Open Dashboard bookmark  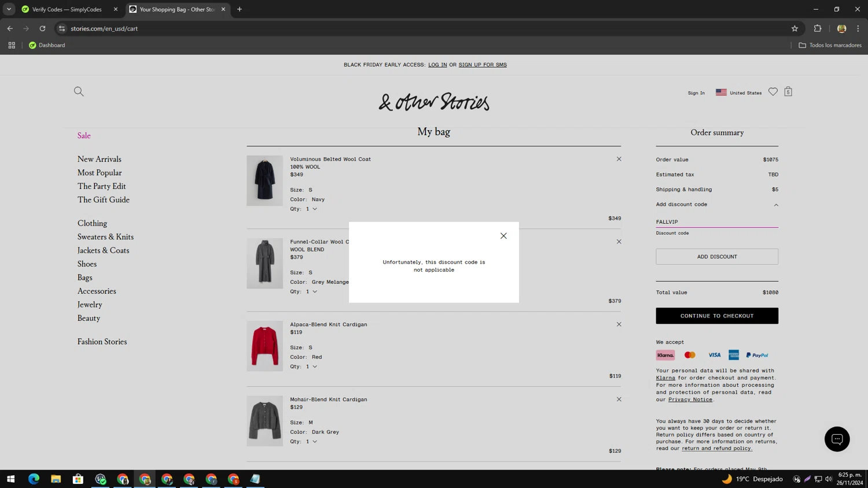47,45
